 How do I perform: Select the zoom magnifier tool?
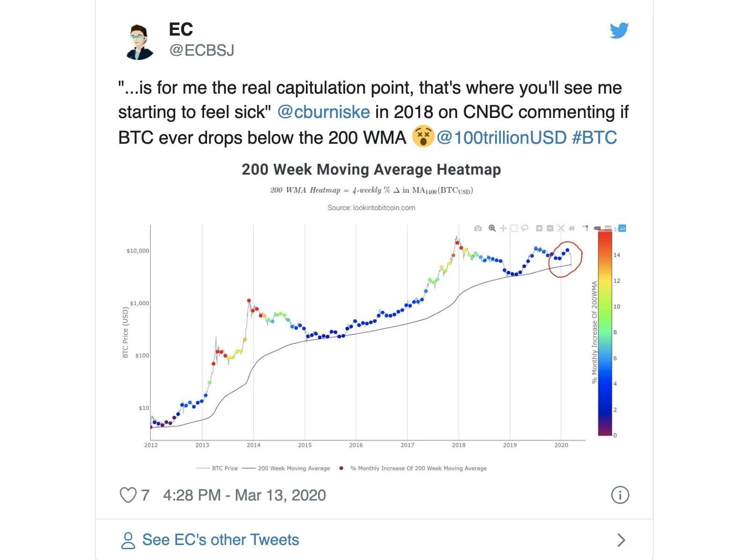(492, 228)
